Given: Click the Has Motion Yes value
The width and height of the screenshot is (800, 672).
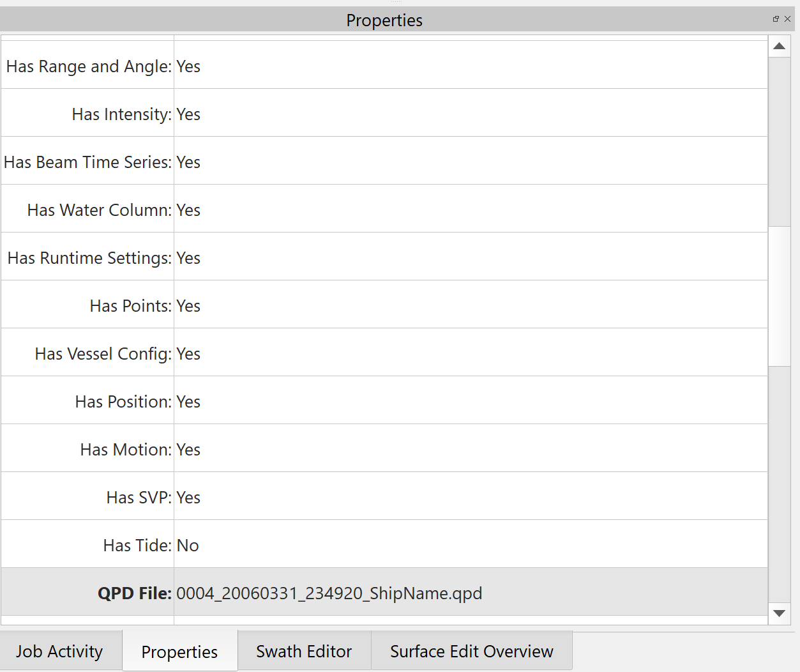Looking at the screenshot, I should click(188, 449).
